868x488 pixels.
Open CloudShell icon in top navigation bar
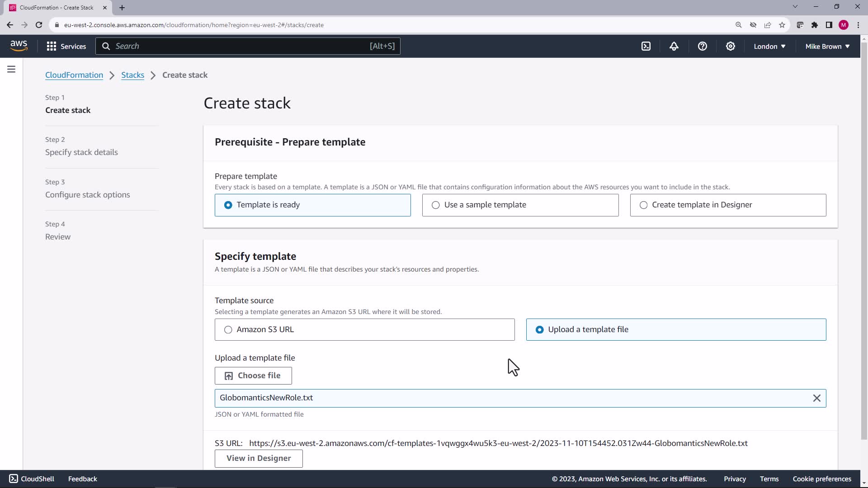pos(646,46)
